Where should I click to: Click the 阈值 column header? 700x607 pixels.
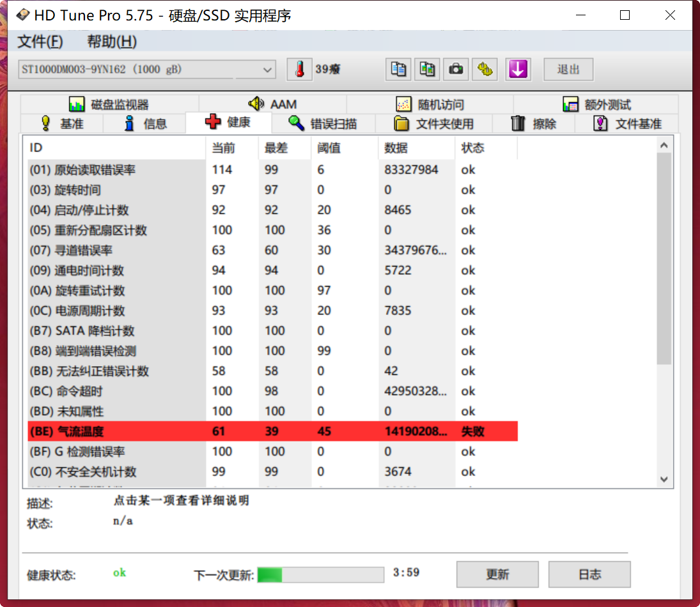pos(345,148)
